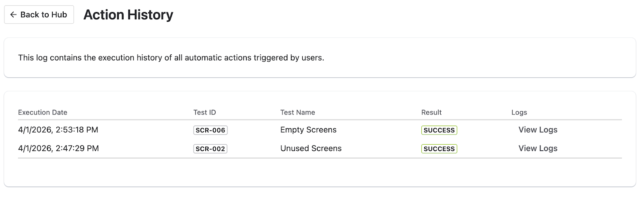Click the SCR-006 test ID badge

pyautogui.click(x=210, y=130)
